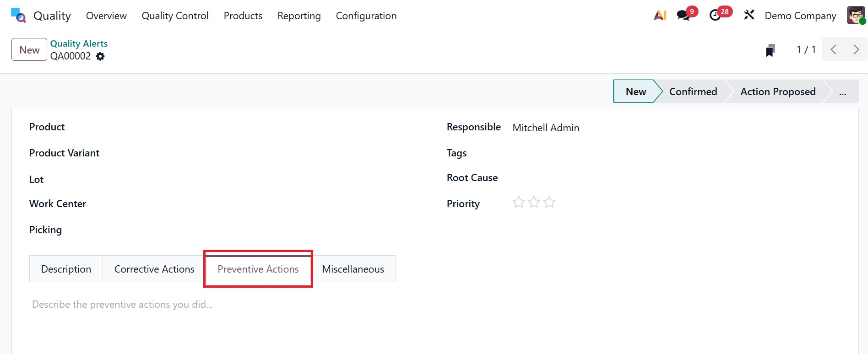Go back to Quality Alerts breadcrumb
This screenshot has height=354, width=868.
(x=79, y=43)
